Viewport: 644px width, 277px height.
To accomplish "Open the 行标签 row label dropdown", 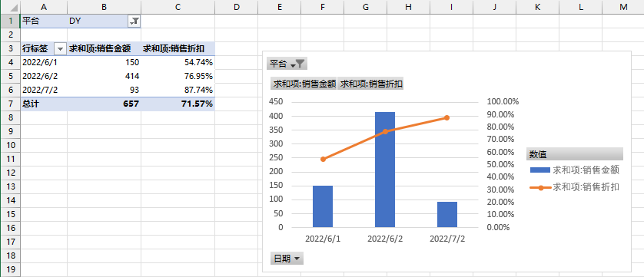I will 61,49.
